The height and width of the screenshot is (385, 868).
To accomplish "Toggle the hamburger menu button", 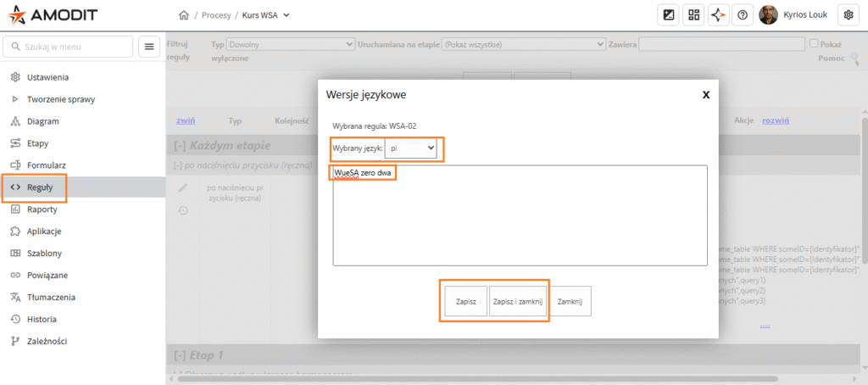I will [x=149, y=47].
